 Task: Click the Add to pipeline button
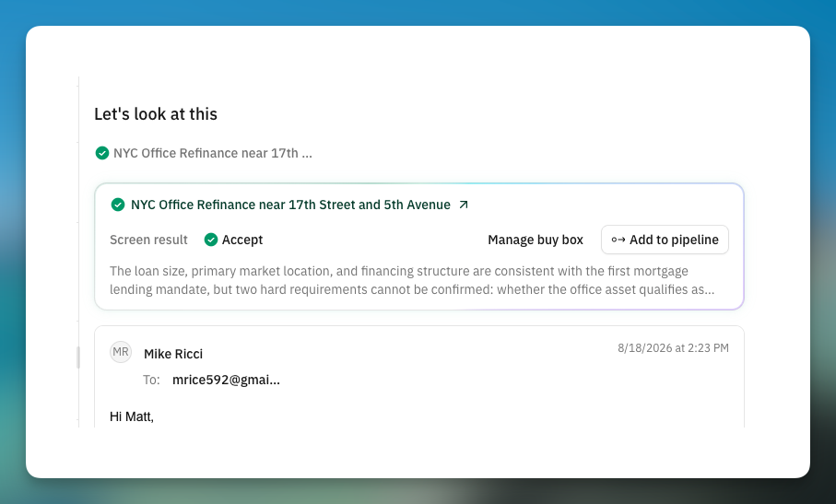pyautogui.click(x=665, y=240)
